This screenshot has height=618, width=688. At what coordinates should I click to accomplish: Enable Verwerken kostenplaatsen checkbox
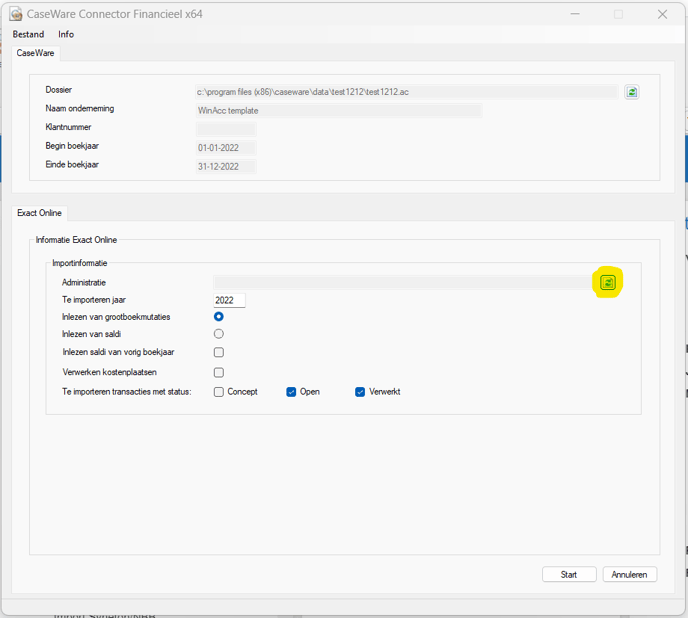pos(219,373)
